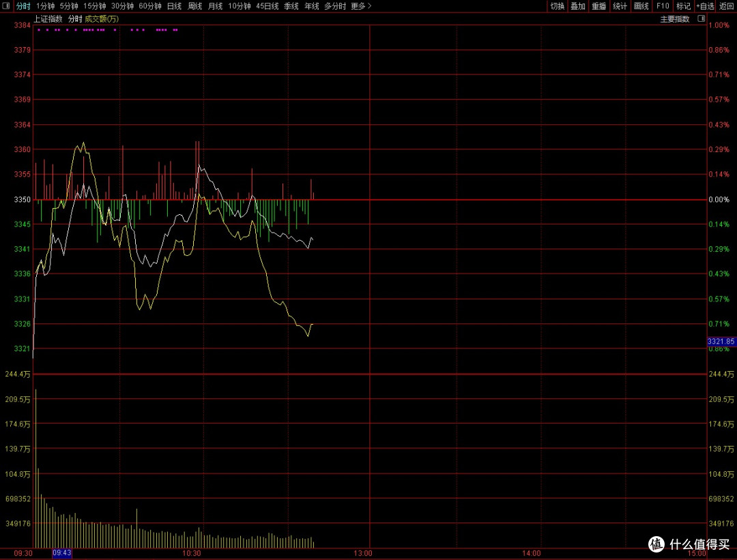Click the 主要指数 label
The width and height of the screenshot is (737, 560).
pos(674,19)
